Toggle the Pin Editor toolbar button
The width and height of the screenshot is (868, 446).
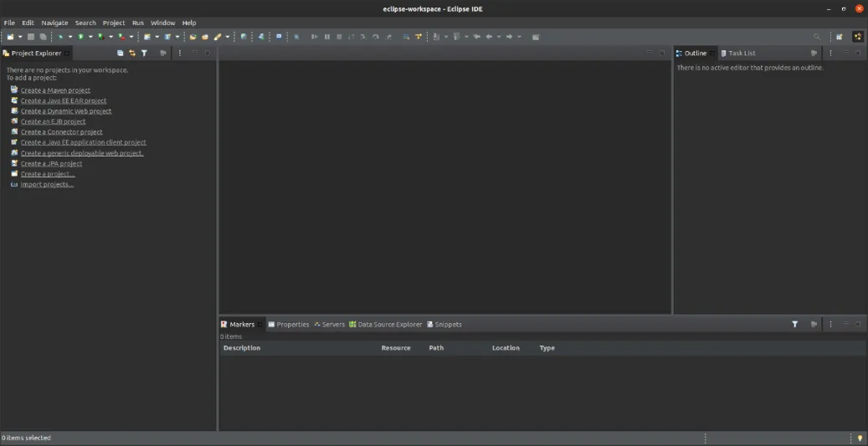click(536, 37)
